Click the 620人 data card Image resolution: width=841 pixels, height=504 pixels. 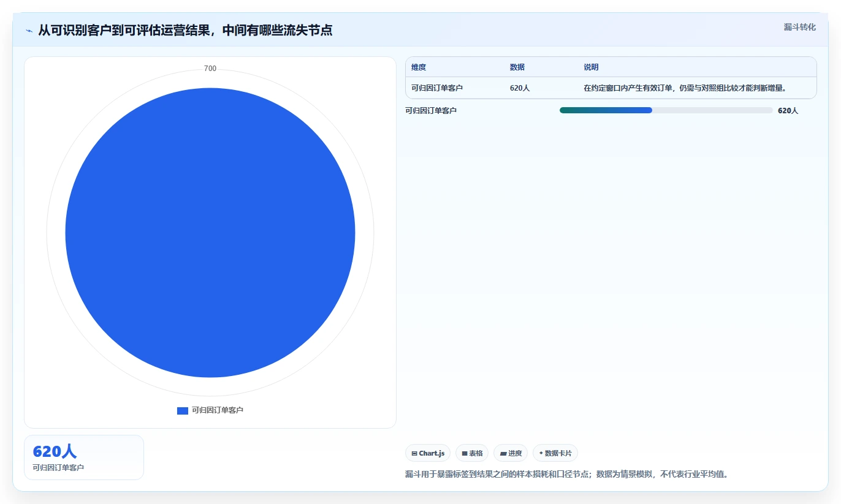point(84,457)
